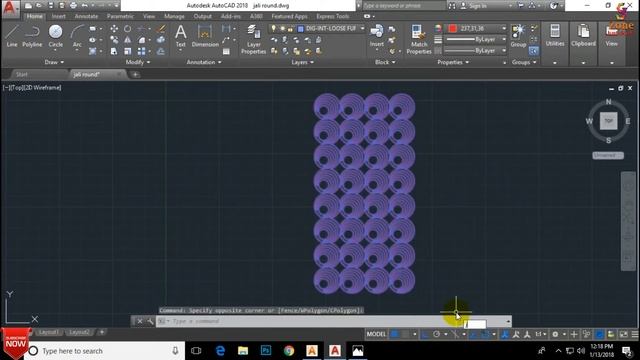This screenshot has height=360, width=640.
Task: Expand the Annotation panel
Action: click(204, 62)
